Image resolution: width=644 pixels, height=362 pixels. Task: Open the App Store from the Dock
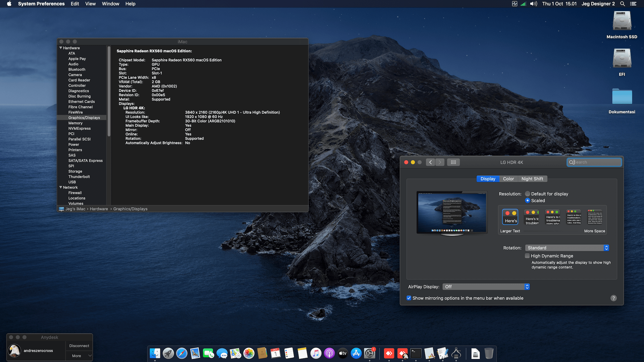coord(356,353)
